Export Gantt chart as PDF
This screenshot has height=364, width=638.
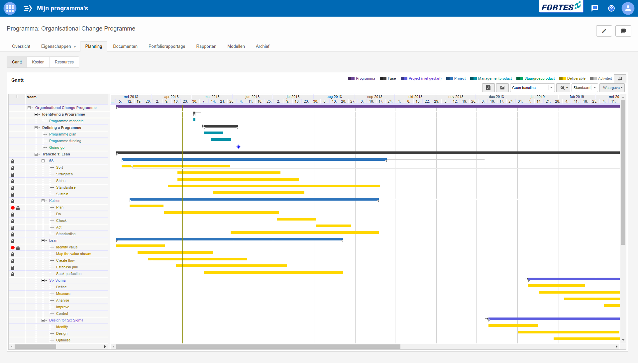coord(488,88)
